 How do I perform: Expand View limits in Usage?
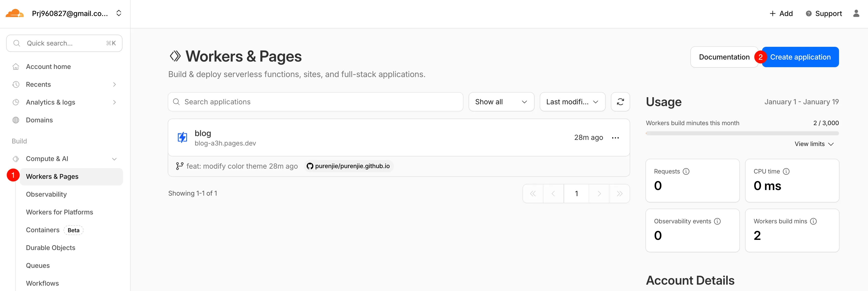point(814,144)
